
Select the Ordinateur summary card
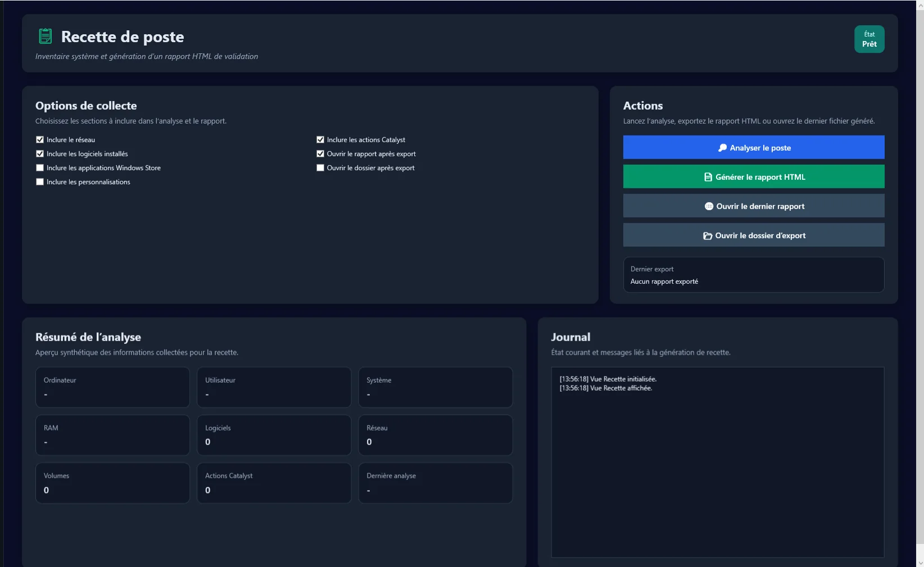(x=112, y=387)
